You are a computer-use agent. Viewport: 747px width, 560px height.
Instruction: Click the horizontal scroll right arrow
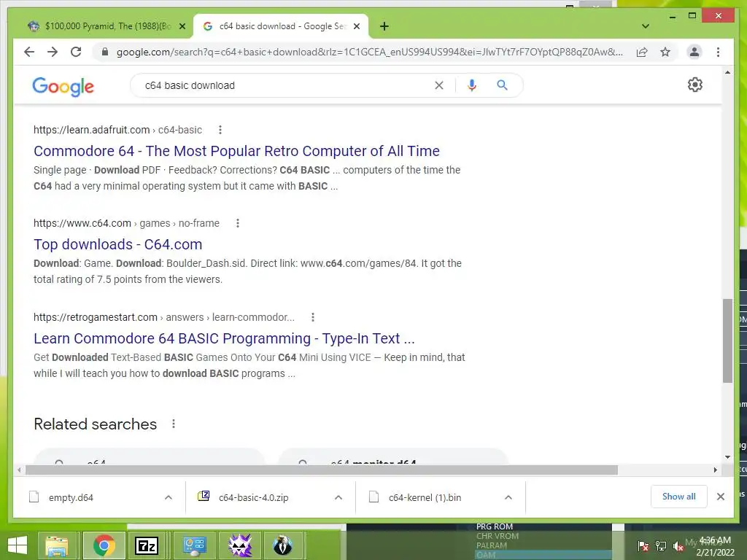pyautogui.click(x=715, y=470)
